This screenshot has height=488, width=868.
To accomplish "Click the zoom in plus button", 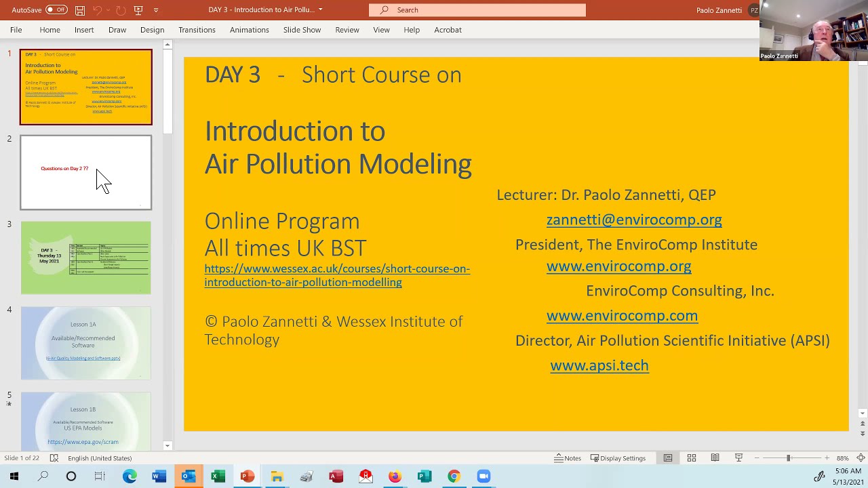I will point(827,458).
